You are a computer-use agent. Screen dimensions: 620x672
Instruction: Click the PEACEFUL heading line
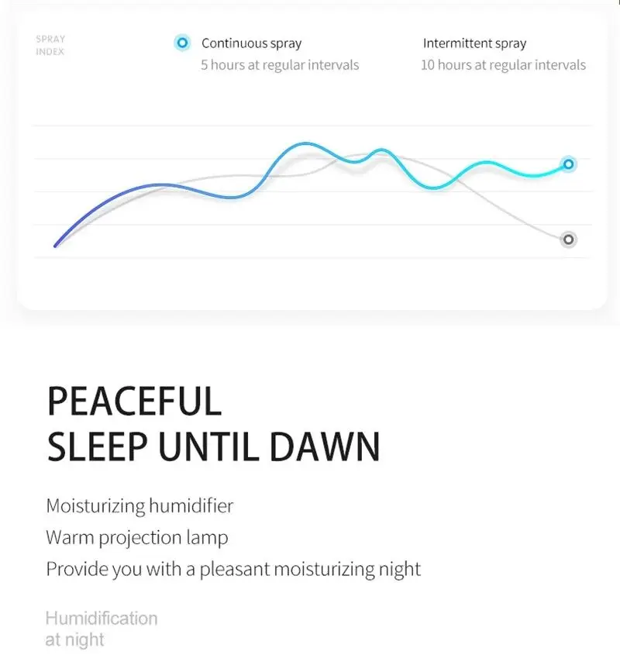134,401
